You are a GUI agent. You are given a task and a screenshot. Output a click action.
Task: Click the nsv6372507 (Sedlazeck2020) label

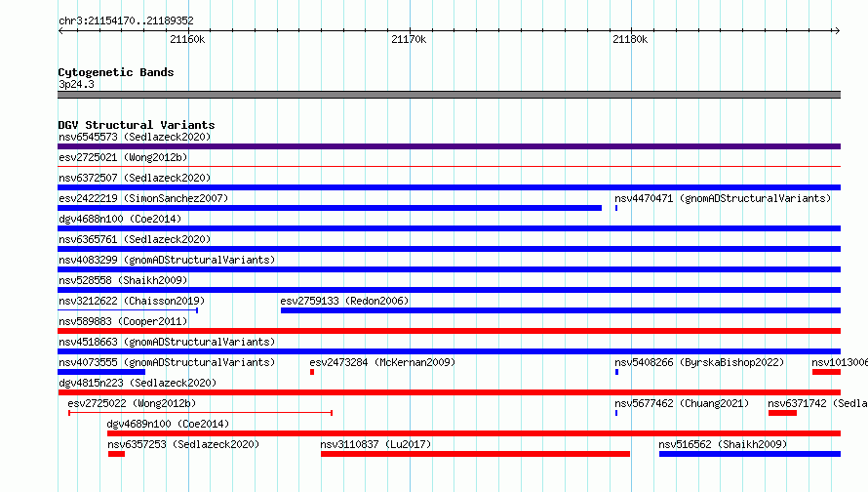click(x=135, y=178)
